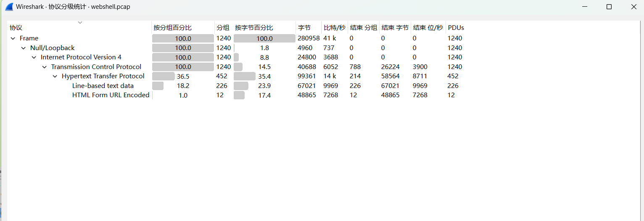This screenshot has width=644, height=221.
Task: Select Hypertext Transfer Protocol row
Action: [103, 76]
